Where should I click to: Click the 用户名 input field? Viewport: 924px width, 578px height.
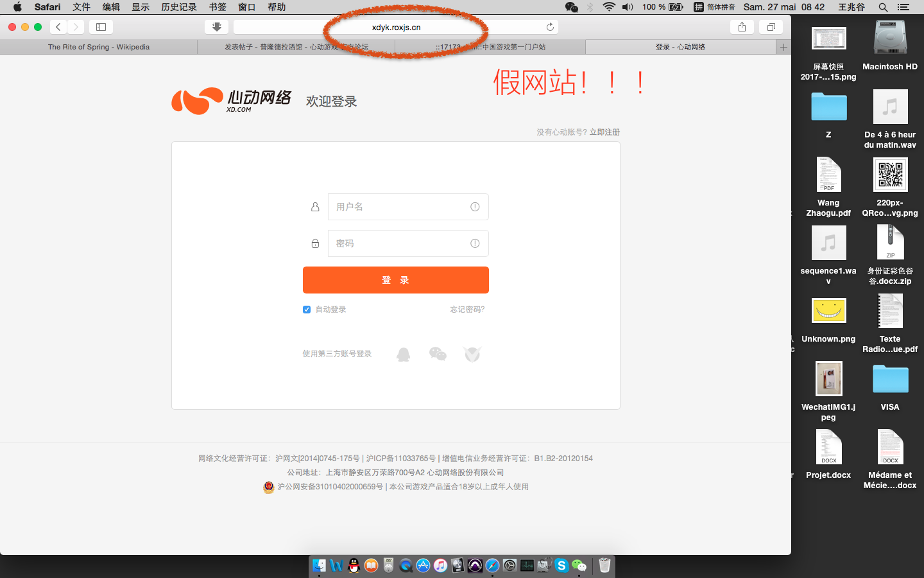(x=408, y=207)
